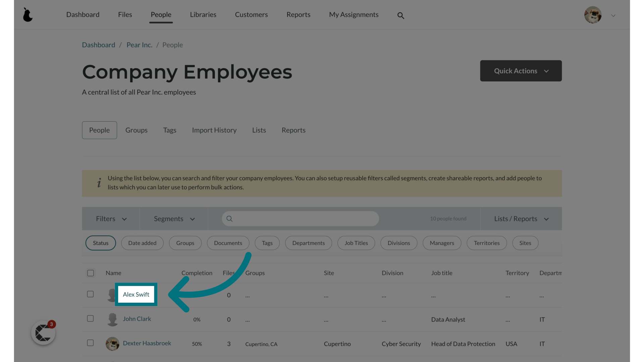The image size is (644, 362).
Task: Switch to the Groups tab
Action: (137, 130)
